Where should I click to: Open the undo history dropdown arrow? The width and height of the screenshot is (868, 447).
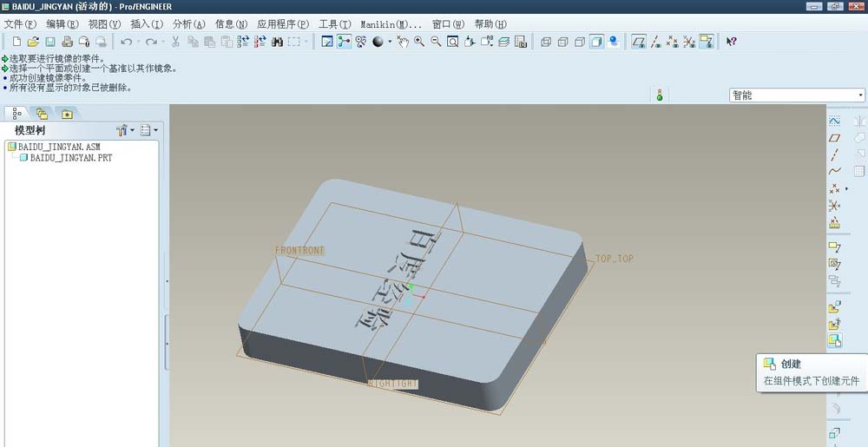[138, 42]
